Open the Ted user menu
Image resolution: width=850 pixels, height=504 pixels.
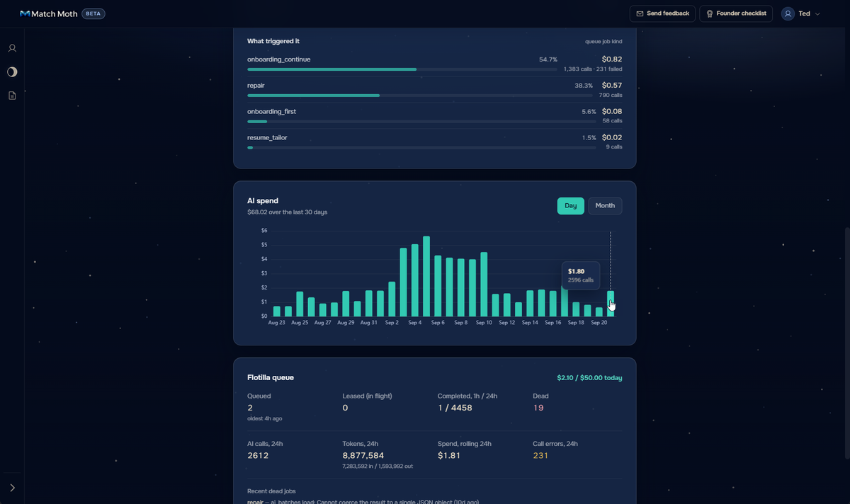click(x=800, y=13)
